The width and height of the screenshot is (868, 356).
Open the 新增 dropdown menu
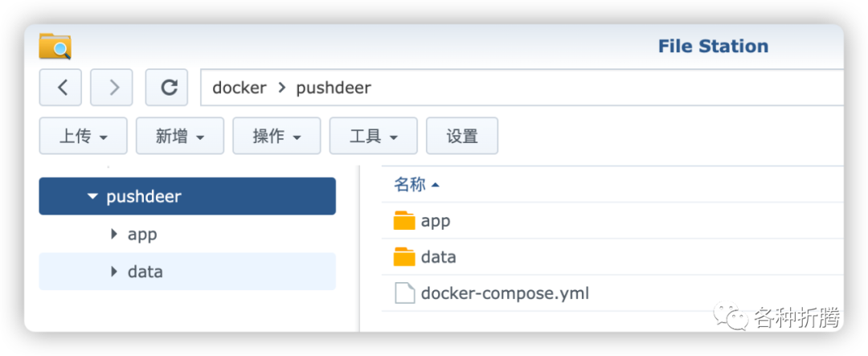coord(180,137)
